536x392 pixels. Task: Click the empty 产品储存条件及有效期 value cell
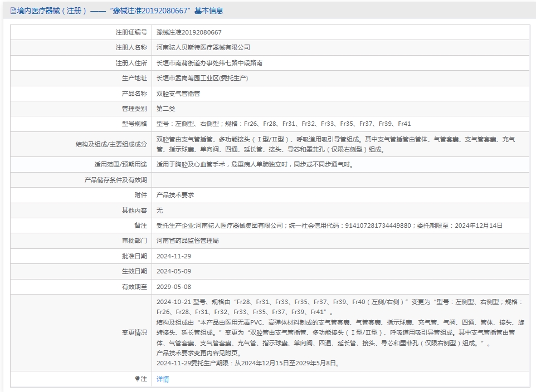click(x=341, y=180)
